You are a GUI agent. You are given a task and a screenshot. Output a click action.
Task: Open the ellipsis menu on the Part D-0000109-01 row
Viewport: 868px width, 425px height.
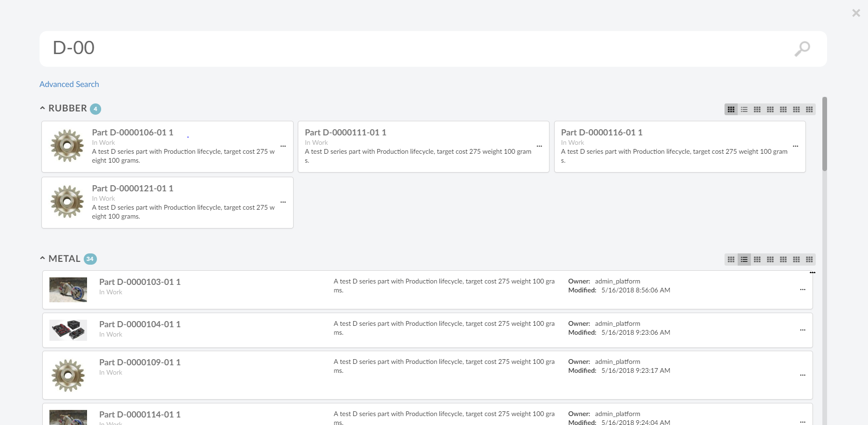point(803,375)
